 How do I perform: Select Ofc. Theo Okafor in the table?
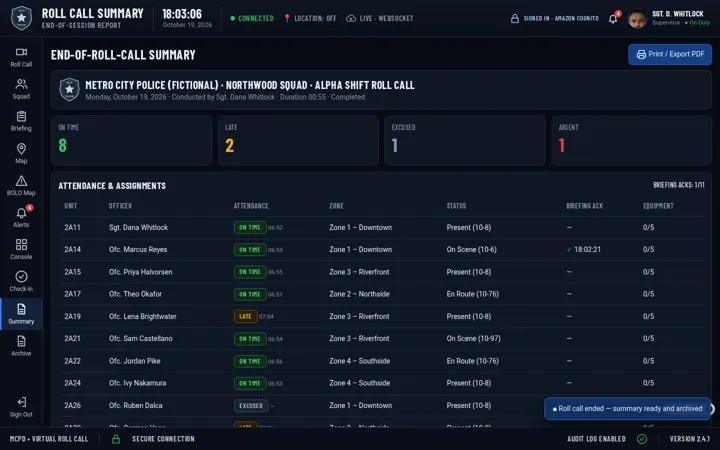[x=382, y=294]
